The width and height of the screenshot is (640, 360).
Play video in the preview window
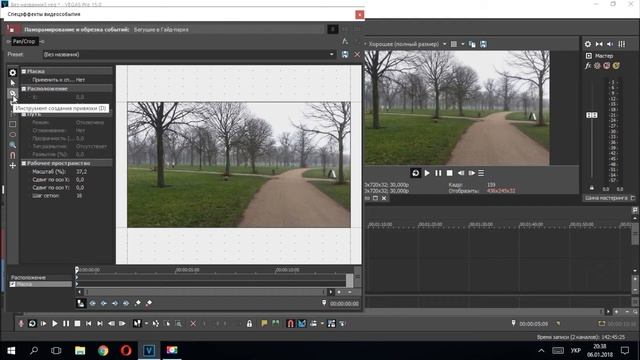click(427, 173)
